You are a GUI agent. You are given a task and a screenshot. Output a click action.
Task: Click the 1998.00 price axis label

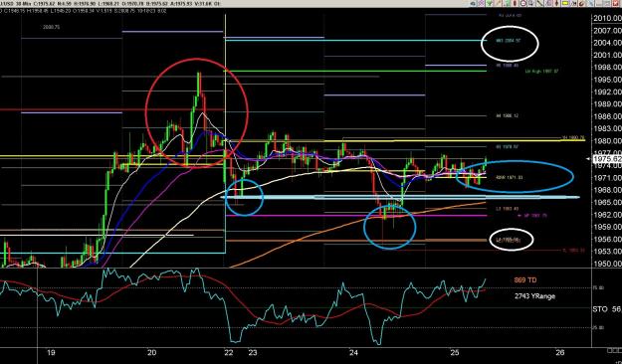pos(607,68)
